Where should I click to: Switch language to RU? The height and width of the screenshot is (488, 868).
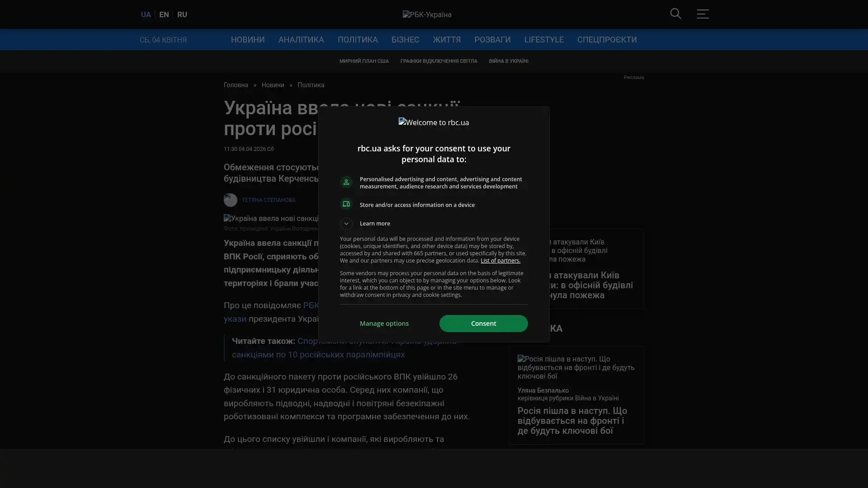point(182,14)
